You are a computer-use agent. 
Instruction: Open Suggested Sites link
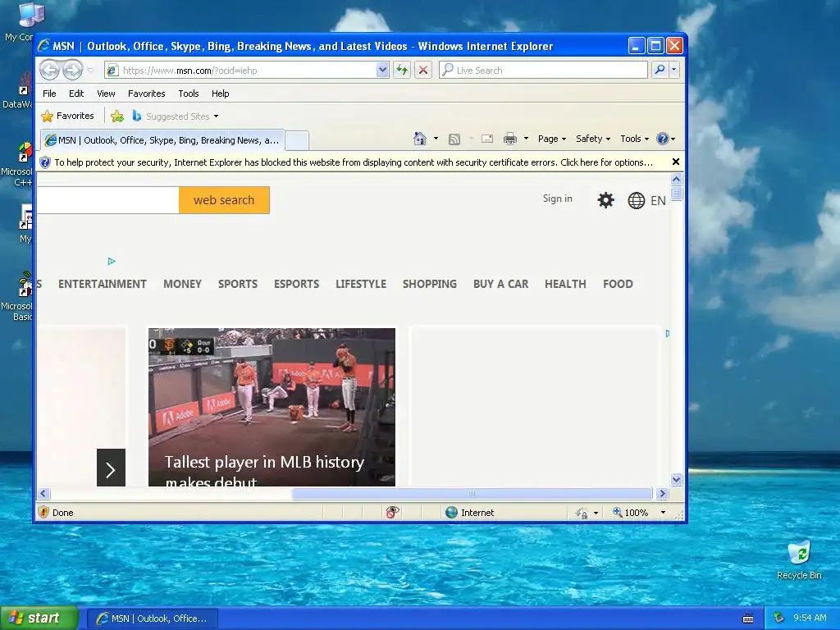[x=176, y=116]
